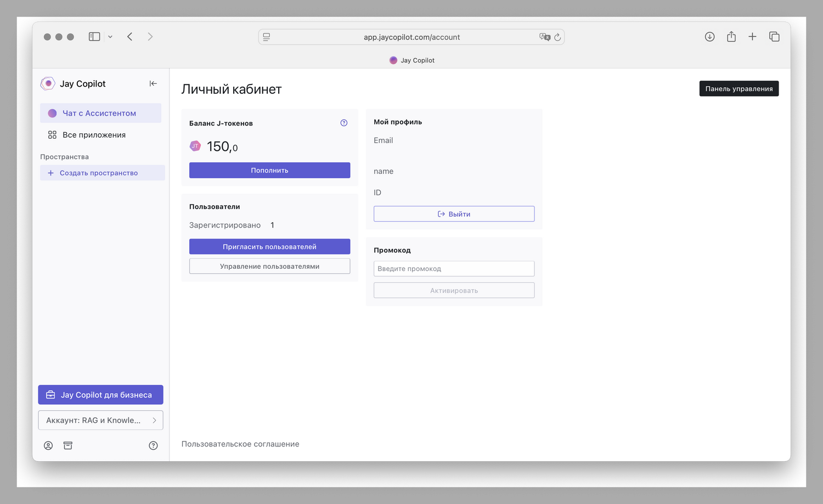The width and height of the screenshot is (823, 504).
Task: Click the Email label in profile
Action: point(383,140)
